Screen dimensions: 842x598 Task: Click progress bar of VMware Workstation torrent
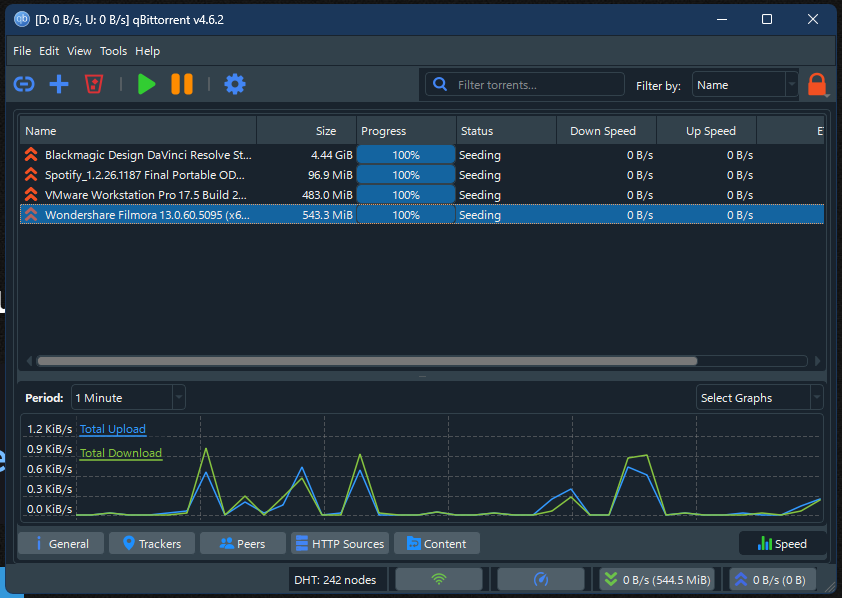[406, 194]
